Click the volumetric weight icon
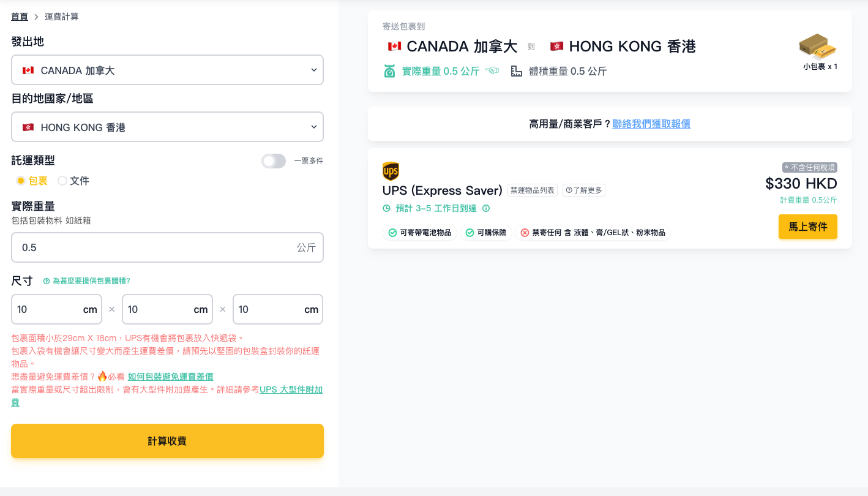 tap(517, 71)
